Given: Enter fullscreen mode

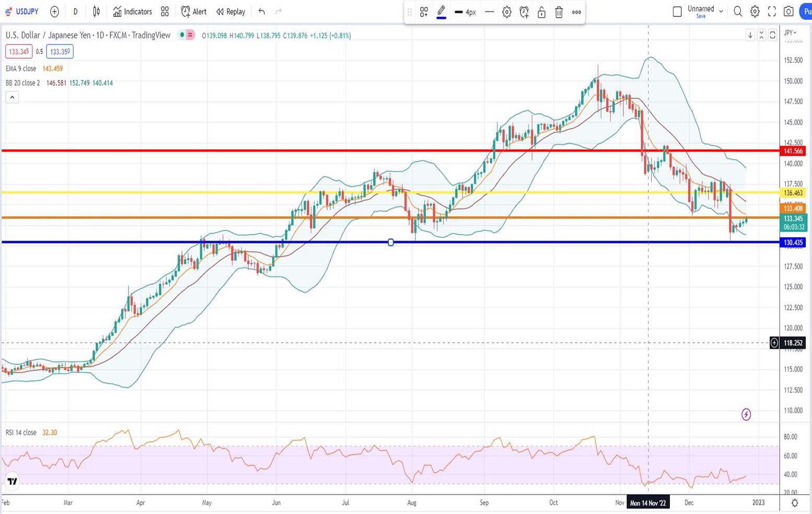Looking at the screenshot, I should 772,11.
